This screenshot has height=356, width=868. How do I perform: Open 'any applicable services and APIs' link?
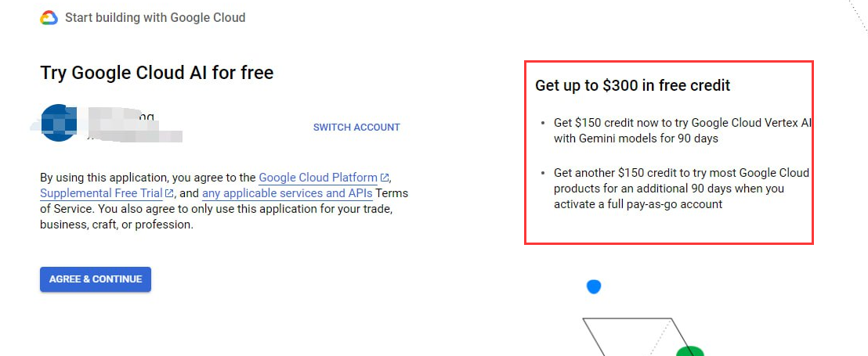[288, 193]
